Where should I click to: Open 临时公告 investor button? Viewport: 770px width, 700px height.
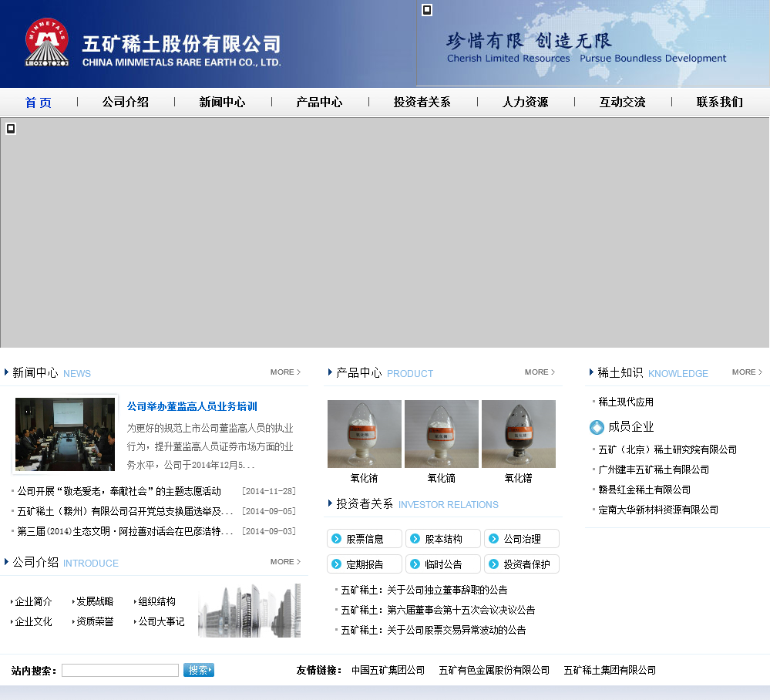[443, 564]
